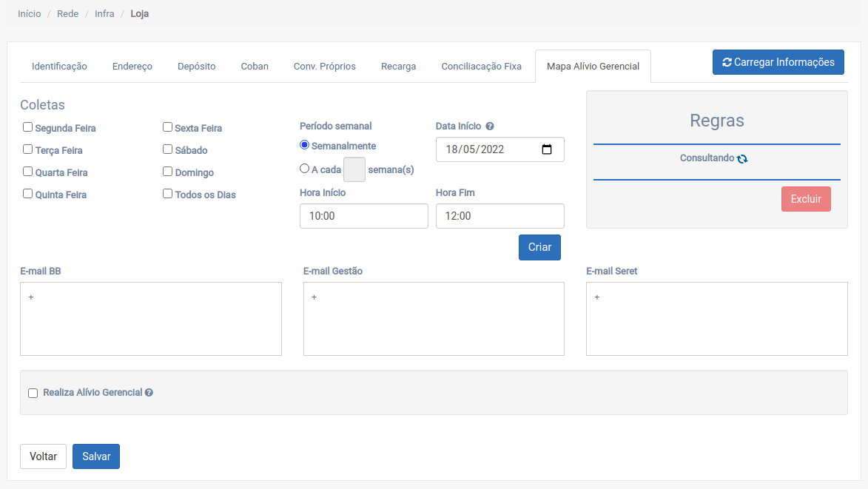The image size is (868, 489).
Task: Select the Semanalmente radio option
Action: 304,145
